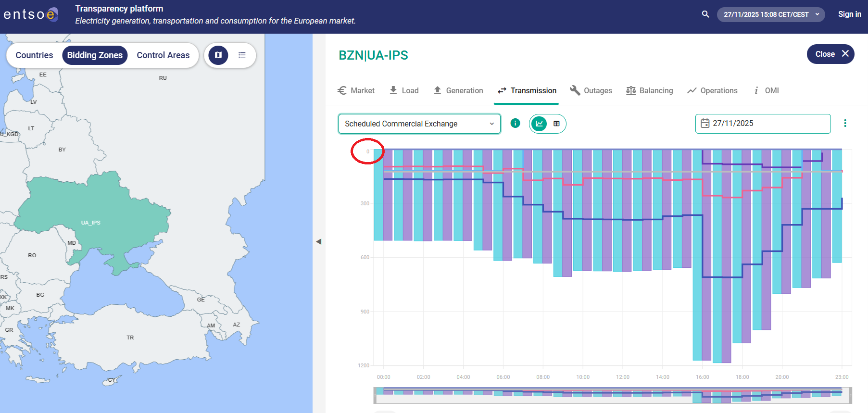The image size is (868, 413).
Task: Click the search magnifier icon in header
Action: 705,14
